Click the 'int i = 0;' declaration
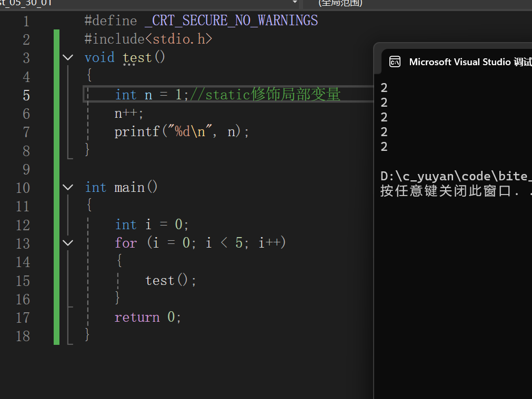 152,224
